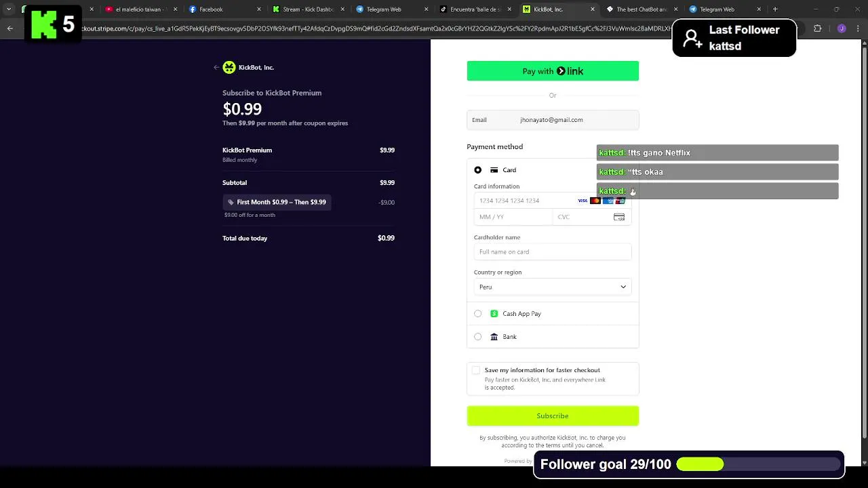868x488 pixels.
Task: Open the browser three-dot menu
Action: (x=859, y=28)
